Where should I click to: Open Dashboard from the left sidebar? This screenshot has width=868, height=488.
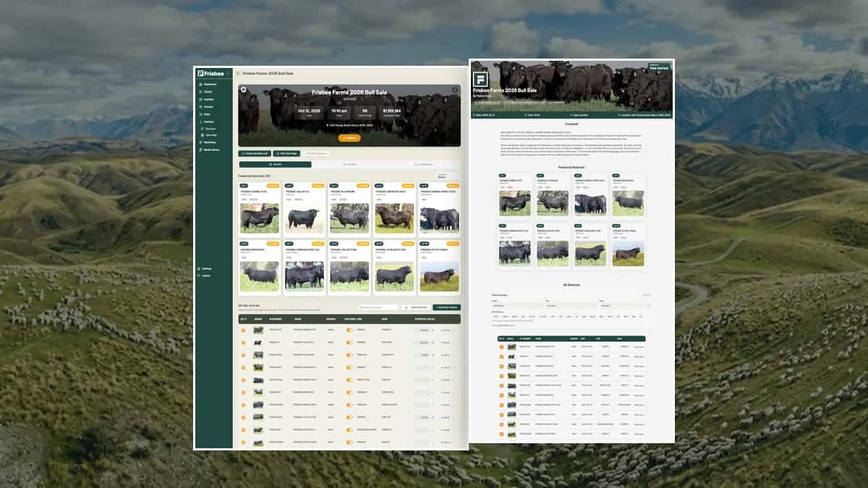click(x=210, y=85)
